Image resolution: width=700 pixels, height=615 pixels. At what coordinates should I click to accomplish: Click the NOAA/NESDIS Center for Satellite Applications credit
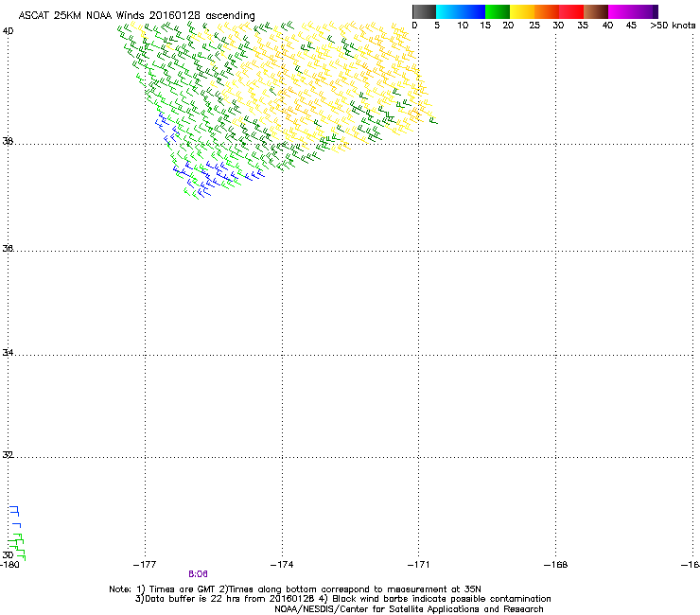point(409,609)
